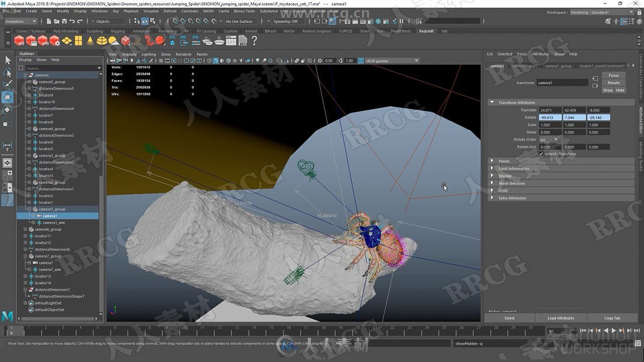The height and width of the screenshot is (362, 644).
Task: Create a new scene file
Action: (49, 21)
